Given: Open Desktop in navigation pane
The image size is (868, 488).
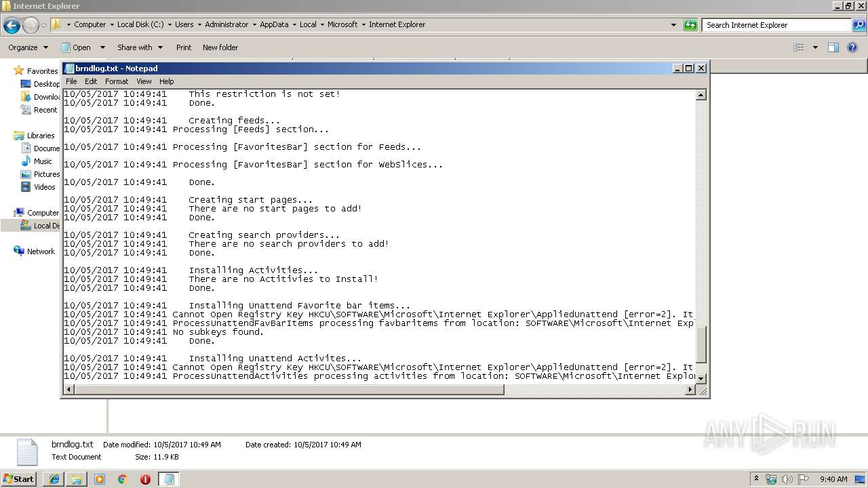Looking at the screenshot, I should (x=40, y=84).
